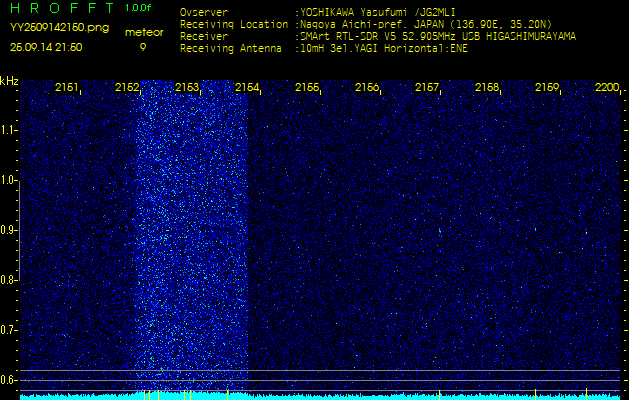Click the 'Receiving Antenna' label
This screenshot has width=629, height=400.
pyautogui.click(x=231, y=49)
